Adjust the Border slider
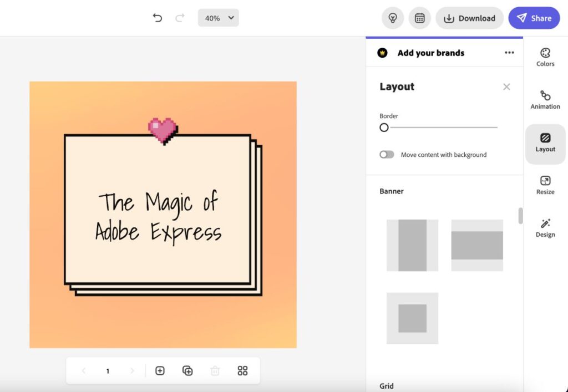 click(x=384, y=128)
